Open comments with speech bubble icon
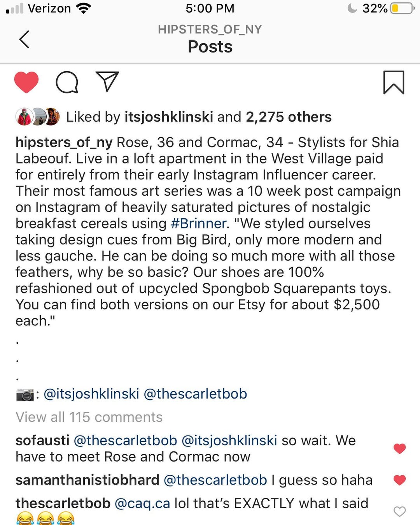This screenshot has height=525, width=420. click(67, 82)
